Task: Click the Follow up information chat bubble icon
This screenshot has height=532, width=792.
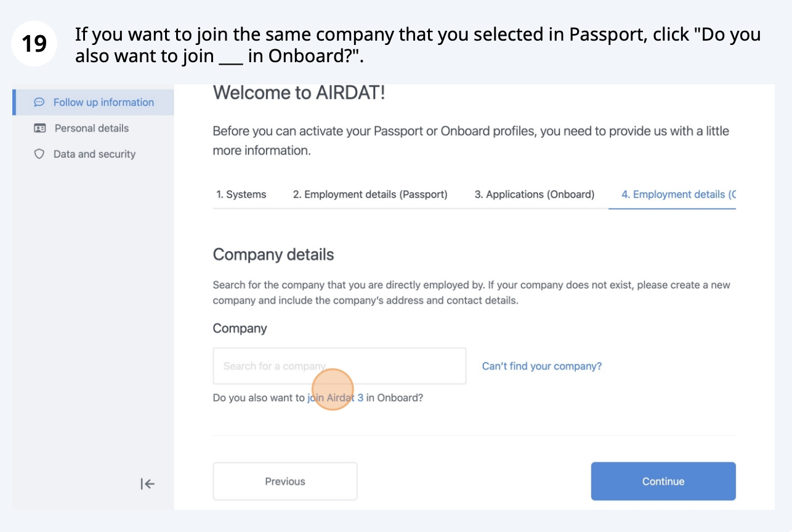Action: point(39,102)
